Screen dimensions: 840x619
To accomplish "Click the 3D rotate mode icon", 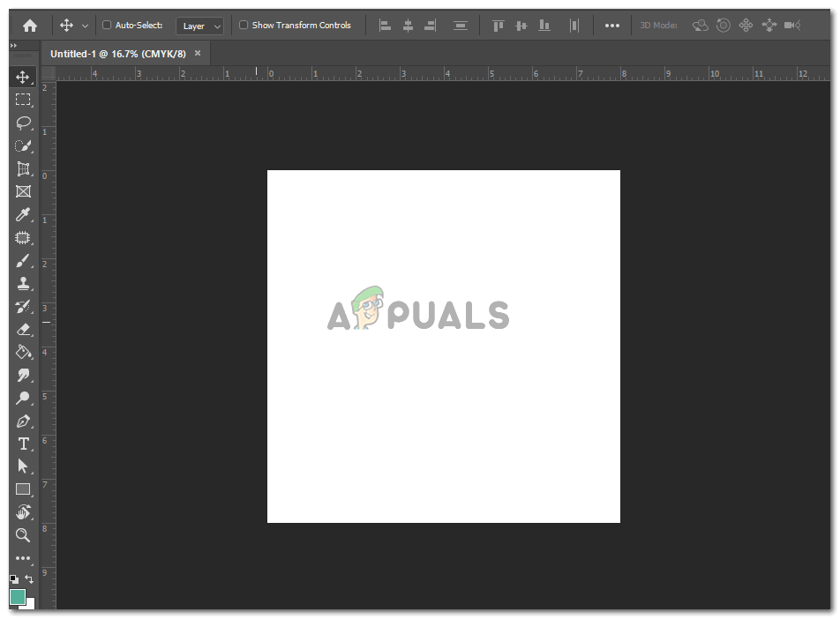I will pyautogui.click(x=701, y=26).
